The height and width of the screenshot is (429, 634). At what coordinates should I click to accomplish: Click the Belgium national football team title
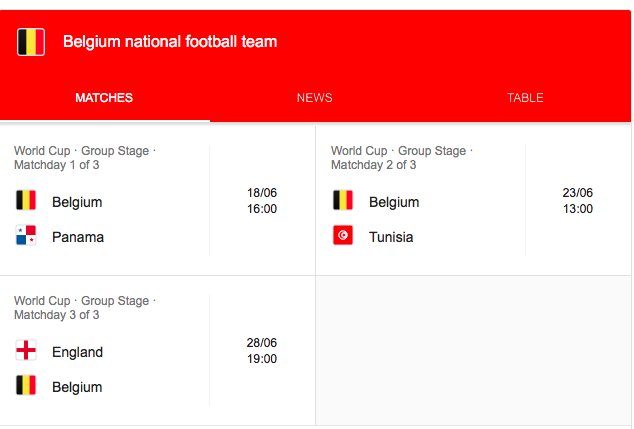(170, 42)
